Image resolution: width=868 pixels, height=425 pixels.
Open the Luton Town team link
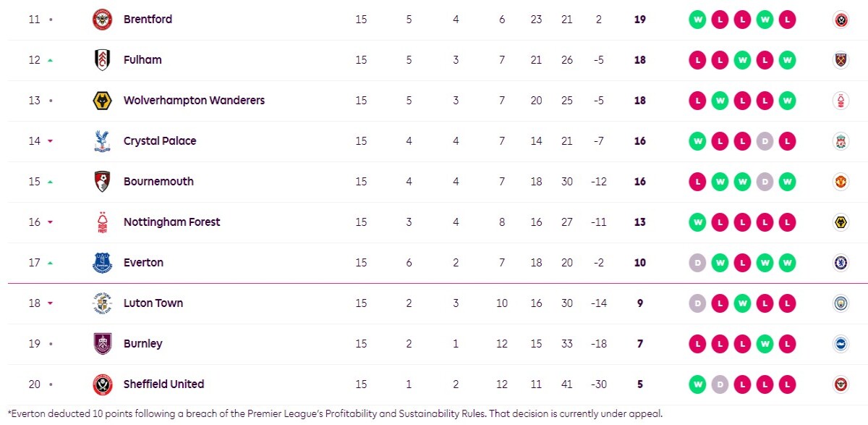coord(153,303)
